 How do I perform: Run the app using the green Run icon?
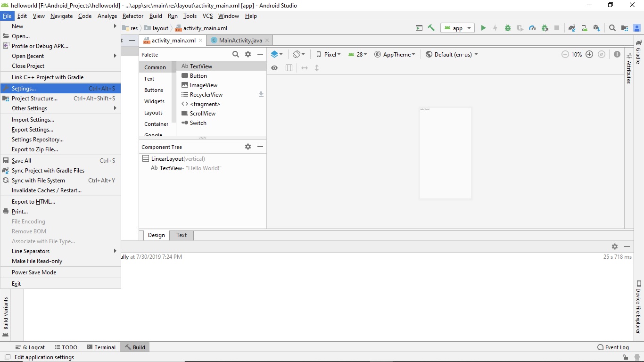click(x=483, y=28)
